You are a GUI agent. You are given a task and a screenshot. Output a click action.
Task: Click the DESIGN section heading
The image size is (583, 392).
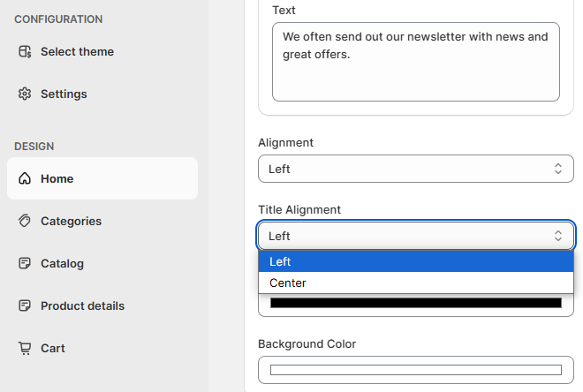tap(34, 147)
